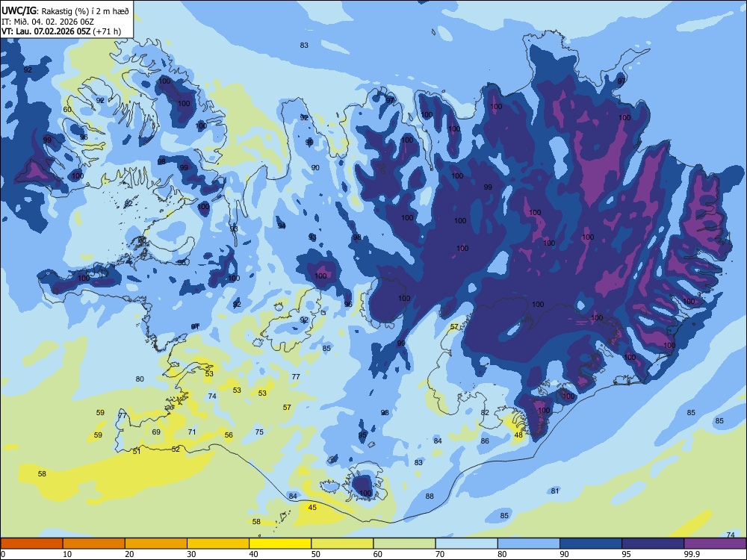
Task: Click the humidity value '94' on the map
Action: click(282, 225)
